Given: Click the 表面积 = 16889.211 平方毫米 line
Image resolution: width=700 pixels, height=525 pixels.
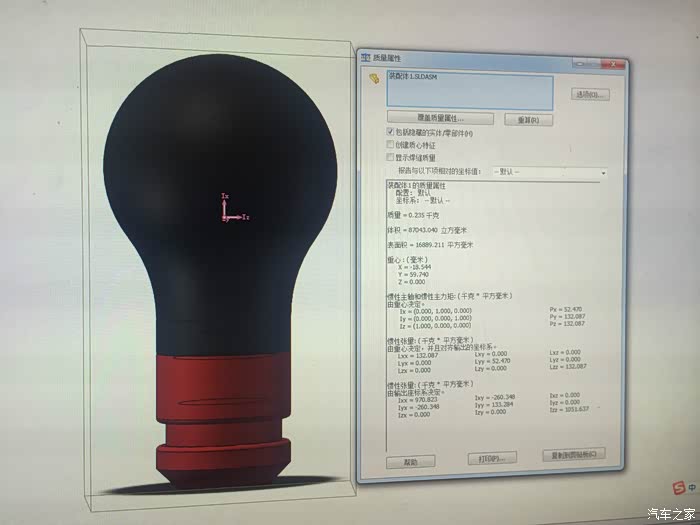Looking at the screenshot, I should tap(430, 245).
